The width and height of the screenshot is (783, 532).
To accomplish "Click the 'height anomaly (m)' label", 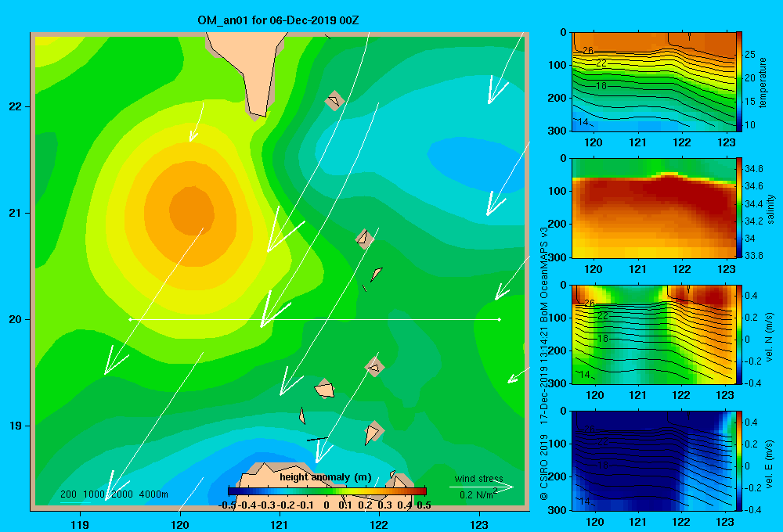I will (x=326, y=477).
